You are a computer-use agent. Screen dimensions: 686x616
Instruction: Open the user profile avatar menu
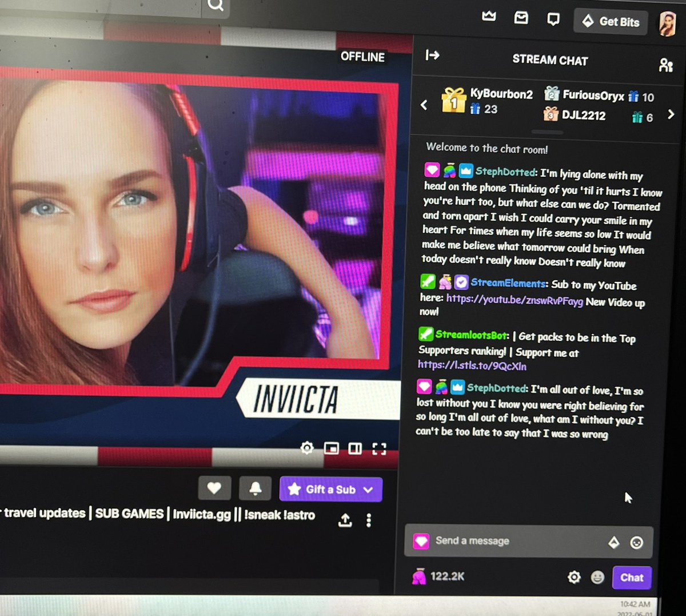(x=667, y=24)
